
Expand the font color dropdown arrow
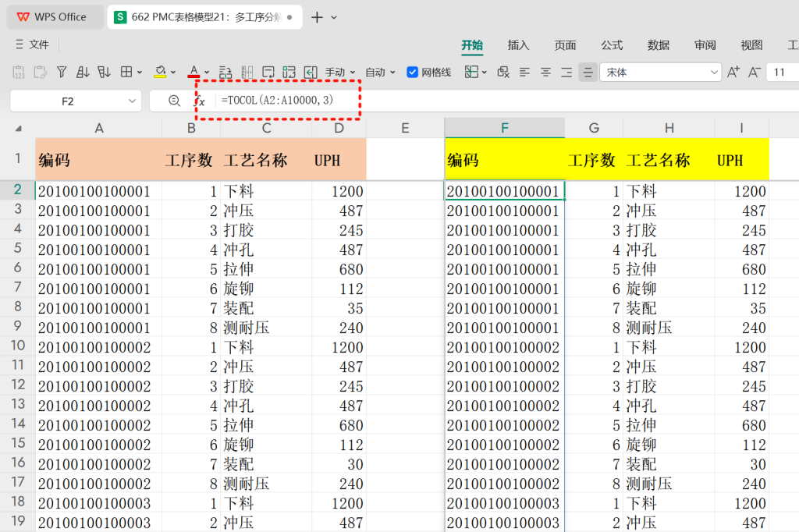pos(206,73)
